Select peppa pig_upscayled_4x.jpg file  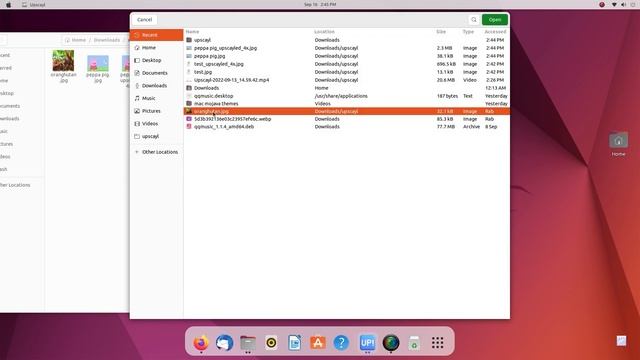tap(347, 48)
